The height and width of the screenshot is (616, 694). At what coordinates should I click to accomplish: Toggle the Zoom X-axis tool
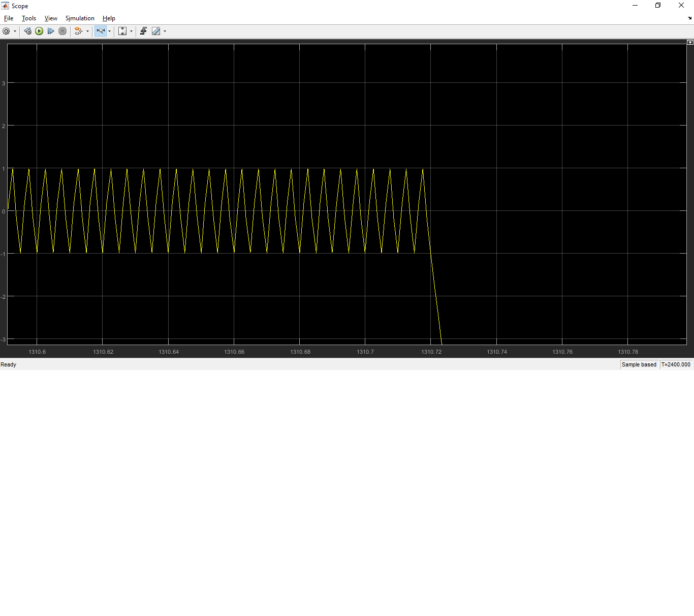pyautogui.click(x=101, y=32)
